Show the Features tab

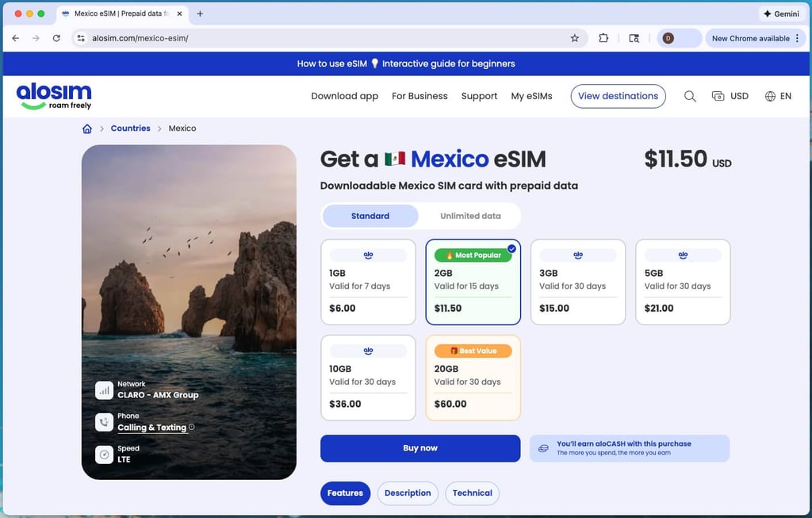coord(346,493)
